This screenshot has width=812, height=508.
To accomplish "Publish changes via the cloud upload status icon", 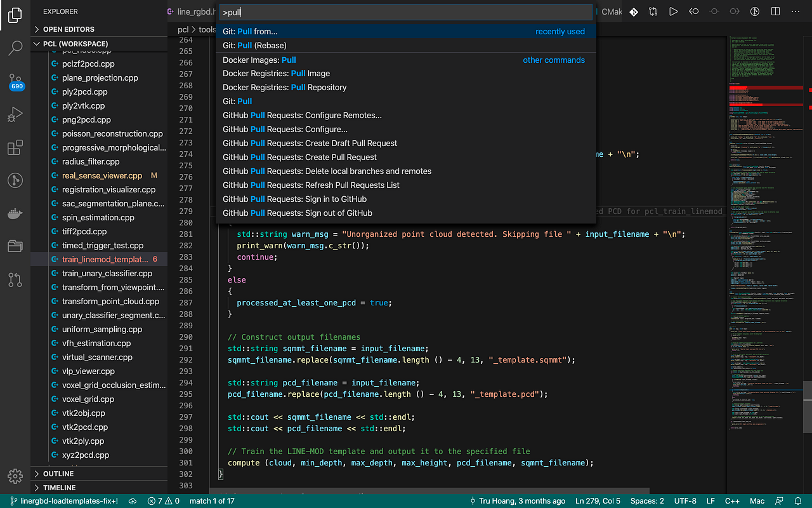I will pyautogui.click(x=133, y=500).
